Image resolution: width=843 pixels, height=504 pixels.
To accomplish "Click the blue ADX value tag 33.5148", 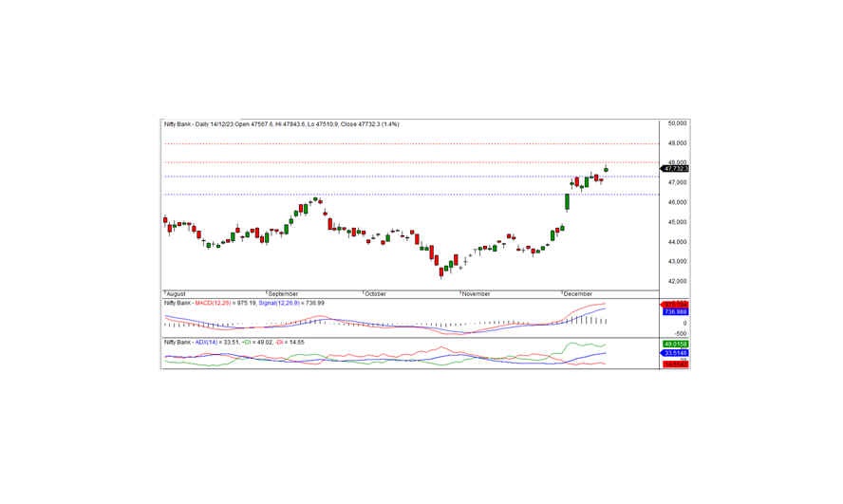I will [x=675, y=353].
